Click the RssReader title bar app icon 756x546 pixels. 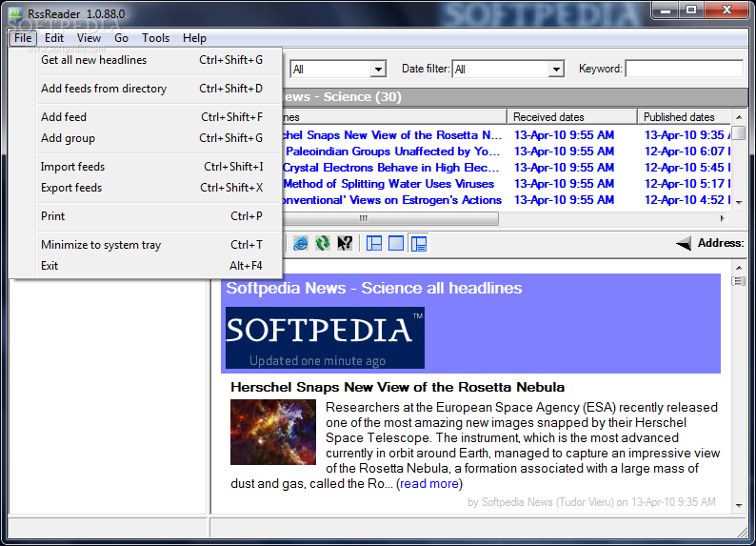click(16, 13)
